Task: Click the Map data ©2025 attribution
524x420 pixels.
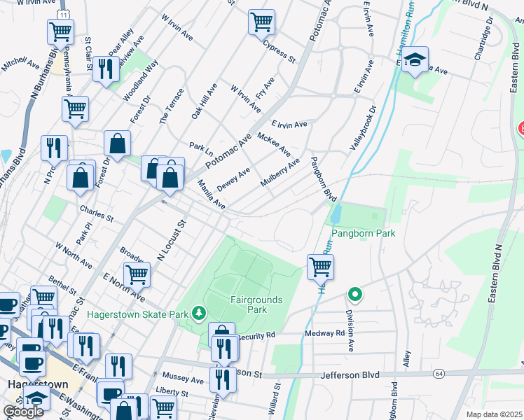Action: (494, 414)
